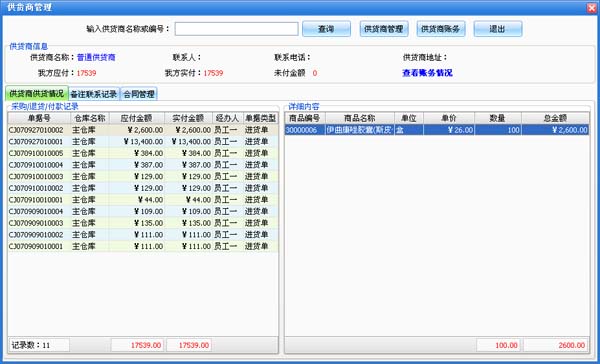
Task: Select record CJ070927010002
Action: point(143,130)
